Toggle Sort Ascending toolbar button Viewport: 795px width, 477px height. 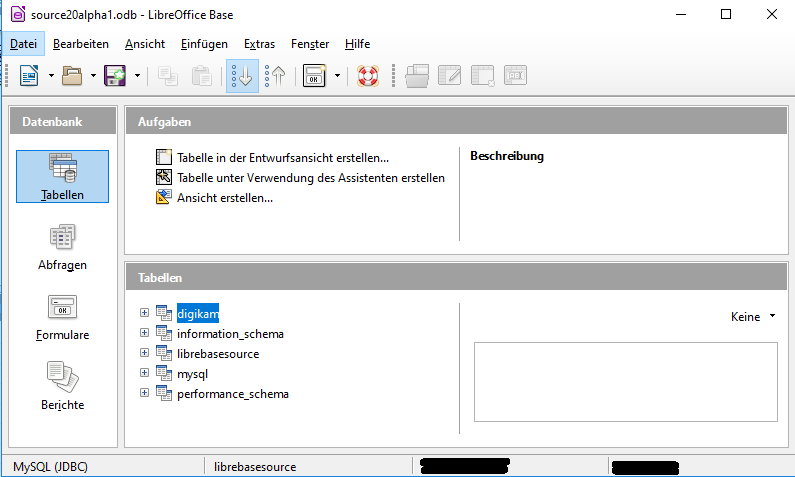[x=242, y=76]
